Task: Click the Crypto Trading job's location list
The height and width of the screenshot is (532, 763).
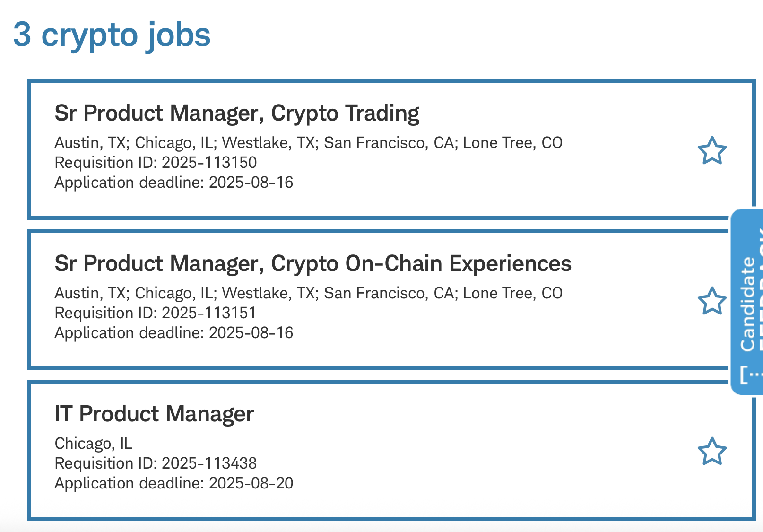Action: pos(308,143)
